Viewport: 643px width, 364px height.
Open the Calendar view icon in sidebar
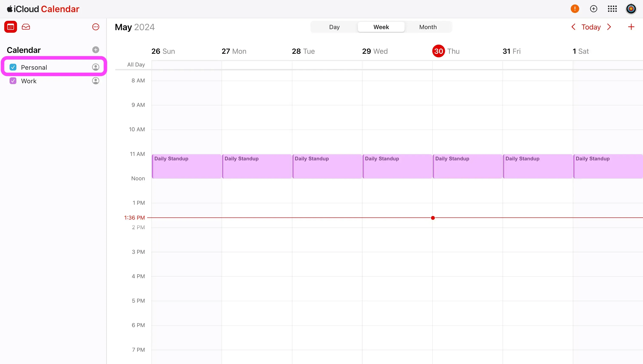(x=10, y=27)
